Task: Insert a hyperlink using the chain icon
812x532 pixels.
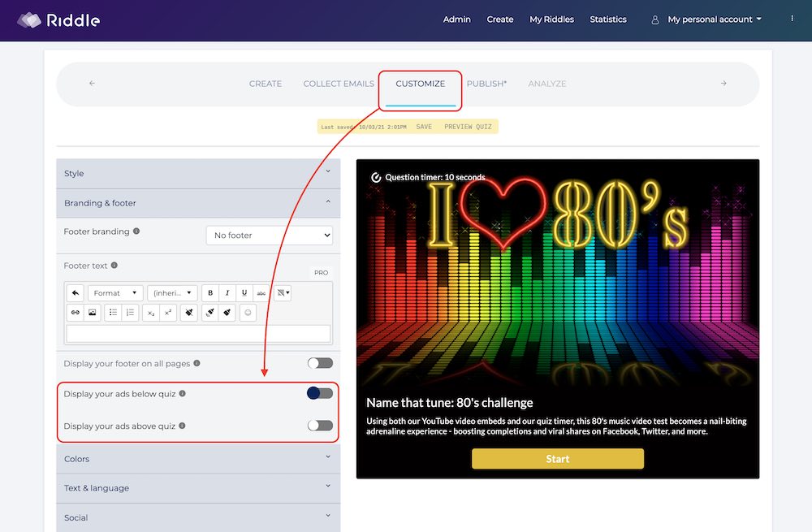Action: pos(75,313)
